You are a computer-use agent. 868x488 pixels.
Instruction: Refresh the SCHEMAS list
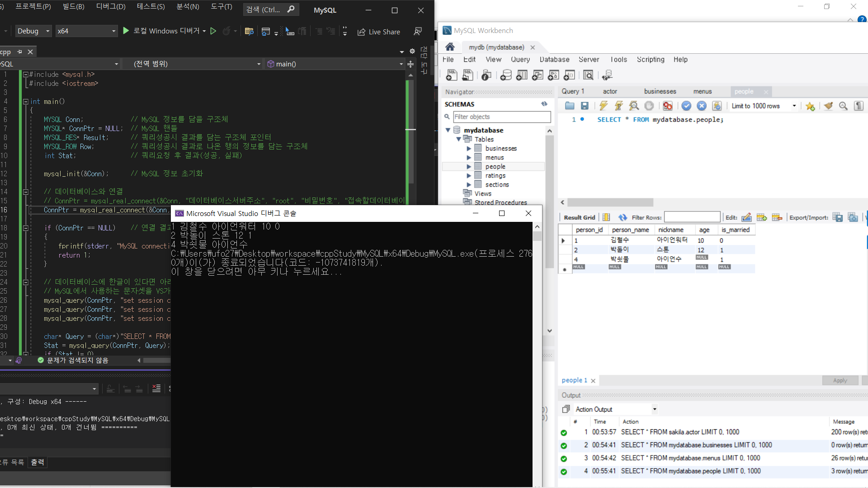(x=544, y=104)
